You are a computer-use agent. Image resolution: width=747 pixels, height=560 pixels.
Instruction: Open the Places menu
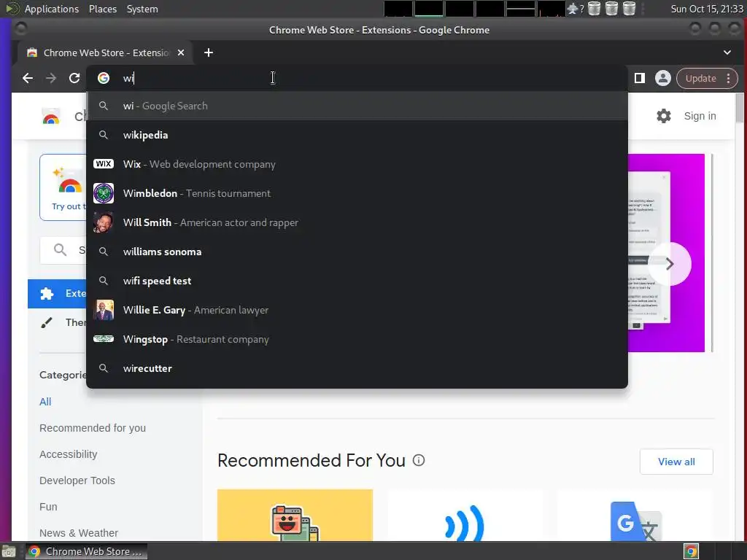pyautogui.click(x=102, y=9)
